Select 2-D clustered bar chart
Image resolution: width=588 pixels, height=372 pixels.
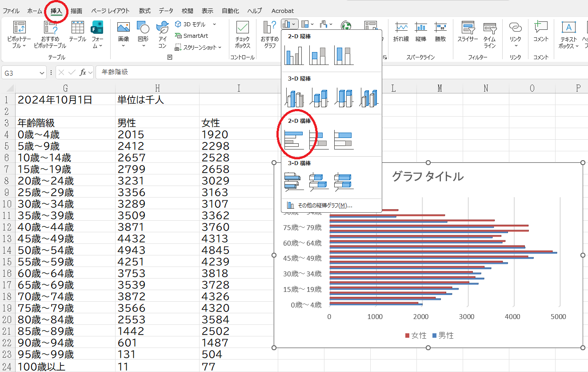point(294,140)
